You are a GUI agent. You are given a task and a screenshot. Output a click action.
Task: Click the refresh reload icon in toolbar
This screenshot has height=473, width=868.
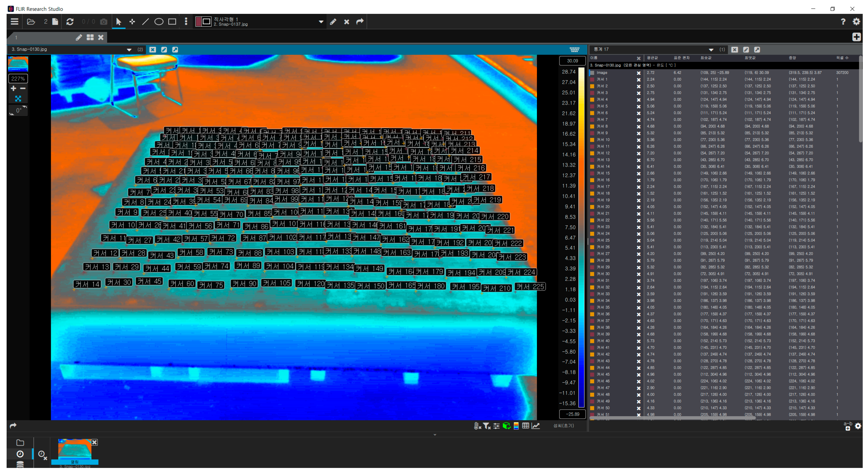click(70, 22)
